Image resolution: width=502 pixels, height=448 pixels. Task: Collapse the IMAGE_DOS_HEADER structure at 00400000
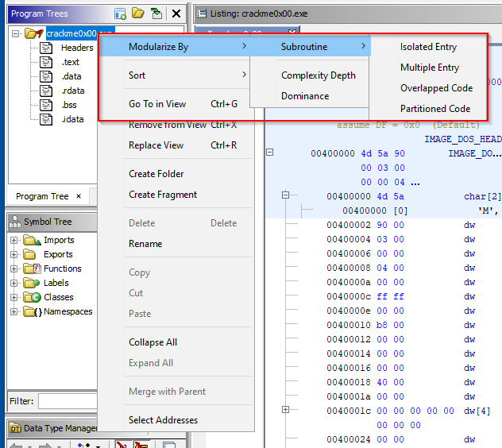(270, 152)
